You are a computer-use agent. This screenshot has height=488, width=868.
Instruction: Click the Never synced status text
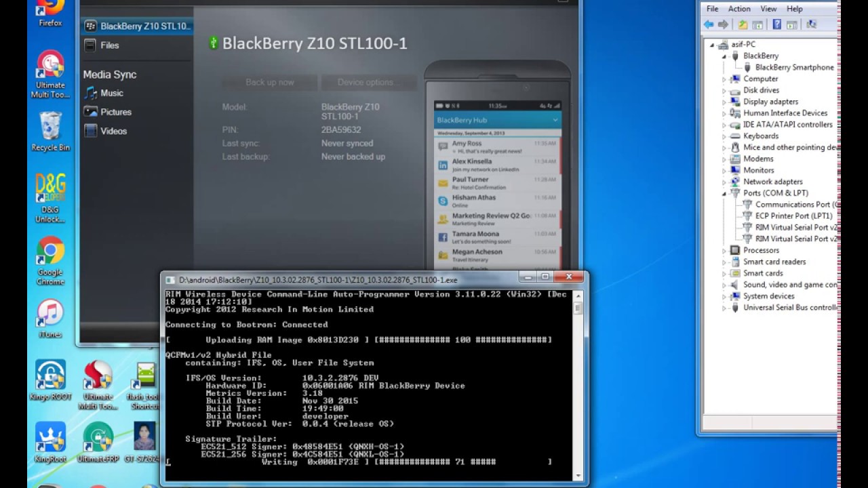point(347,143)
